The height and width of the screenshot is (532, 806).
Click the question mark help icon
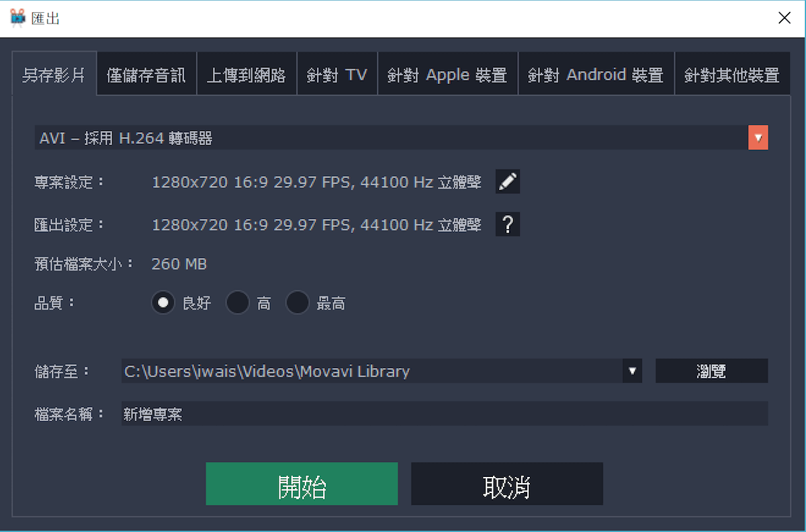(508, 224)
